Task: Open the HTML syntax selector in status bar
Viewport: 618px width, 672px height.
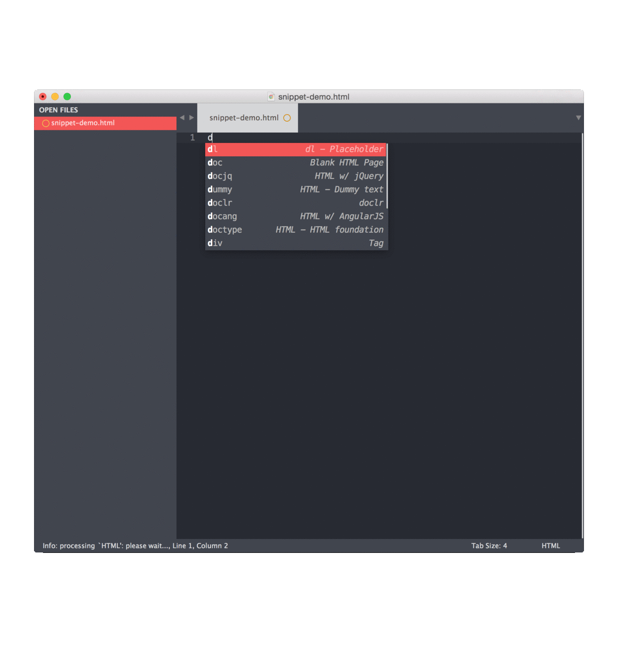Action: (x=550, y=546)
